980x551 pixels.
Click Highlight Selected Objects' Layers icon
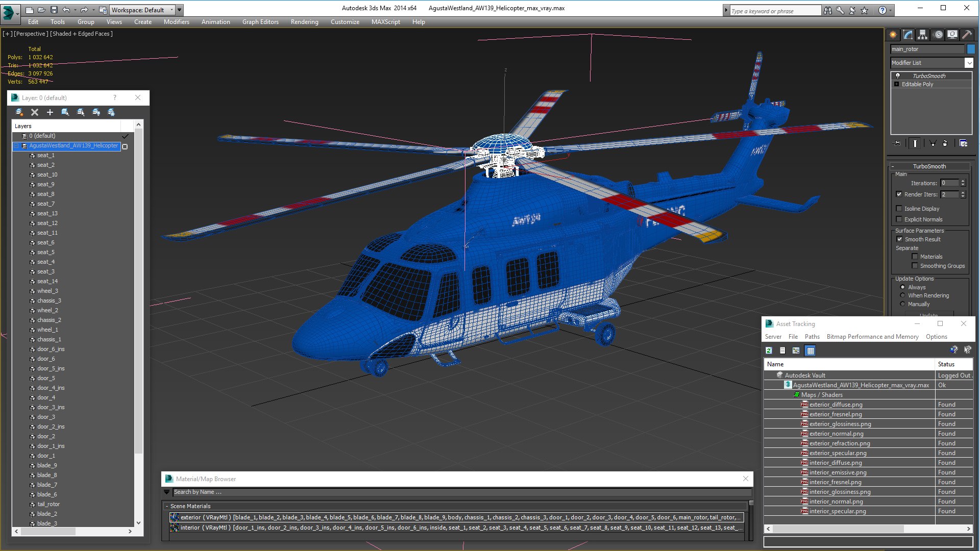pyautogui.click(x=81, y=112)
